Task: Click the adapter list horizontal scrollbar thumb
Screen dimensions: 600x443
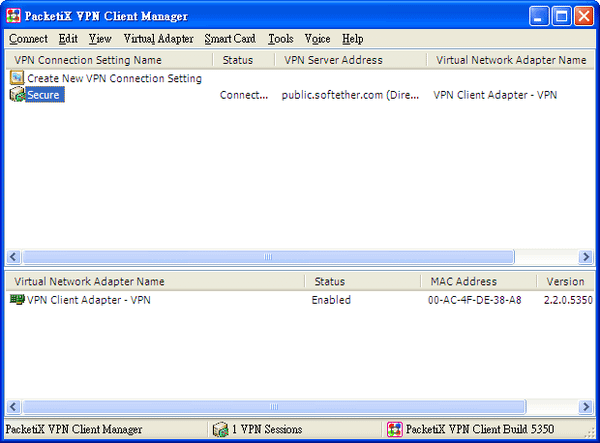Action: [274, 406]
